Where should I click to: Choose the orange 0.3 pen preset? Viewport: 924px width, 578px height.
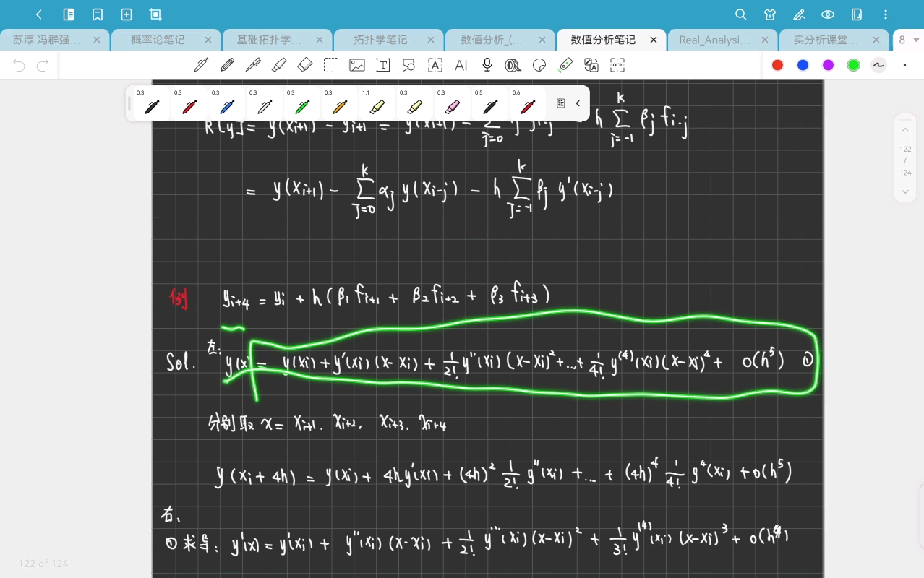click(340, 103)
